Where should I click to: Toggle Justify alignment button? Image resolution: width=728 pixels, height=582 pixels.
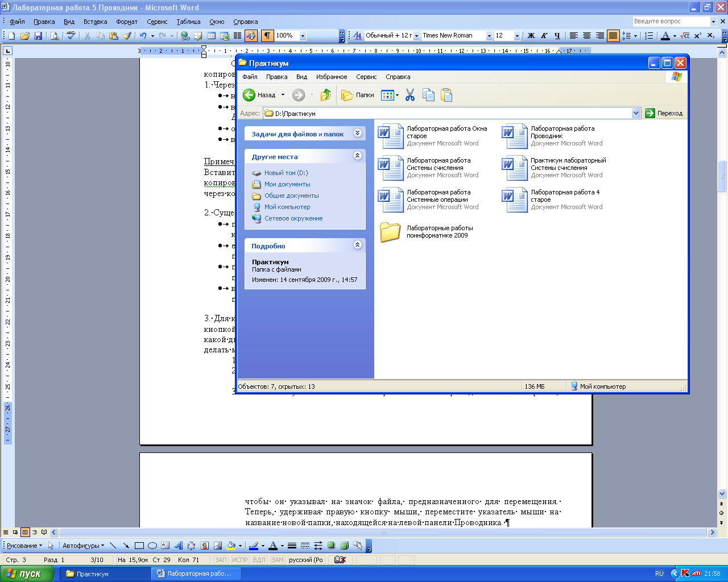pyautogui.click(x=613, y=36)
